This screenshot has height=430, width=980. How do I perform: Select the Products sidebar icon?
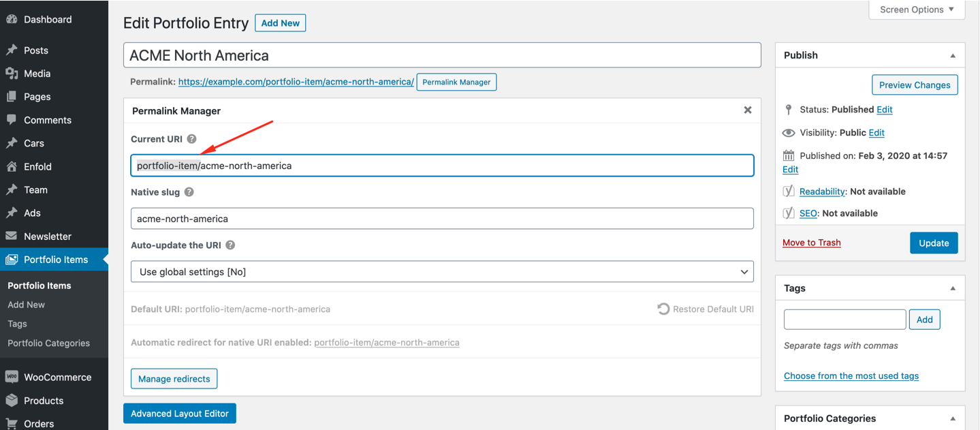[13, 400]
